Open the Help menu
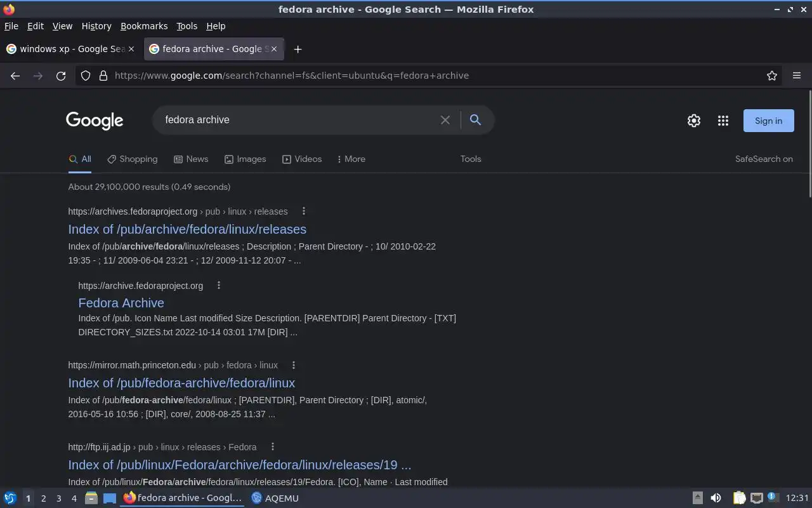This screenshot has width=812, height=508. [216, 26]
